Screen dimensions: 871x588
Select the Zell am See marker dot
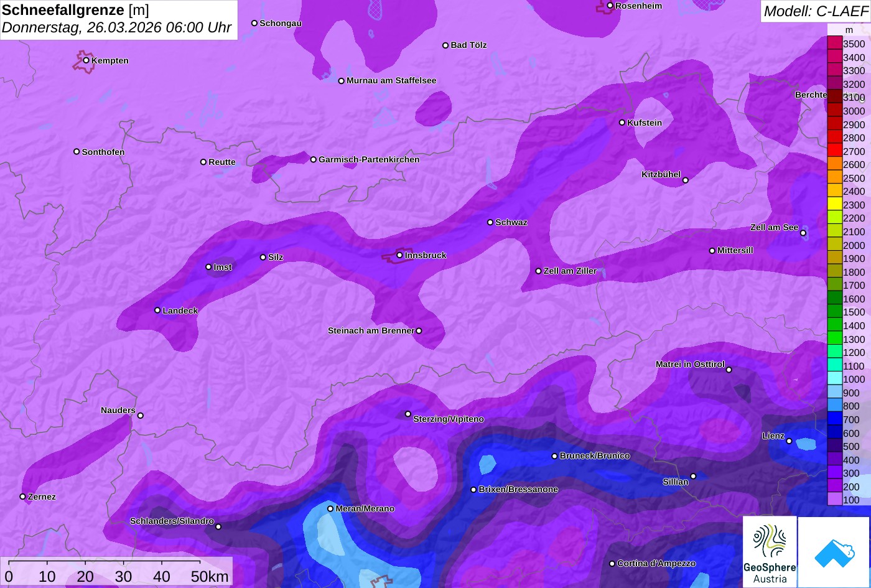click(803, 233)
